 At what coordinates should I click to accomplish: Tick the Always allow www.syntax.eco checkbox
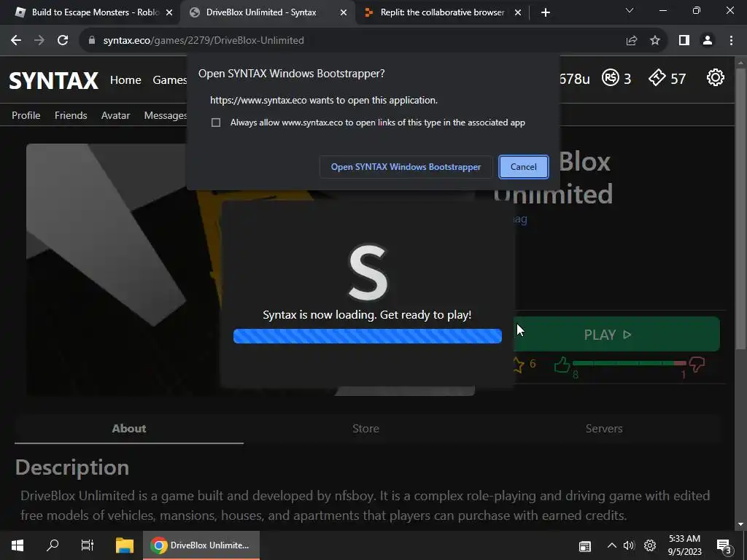216,122
